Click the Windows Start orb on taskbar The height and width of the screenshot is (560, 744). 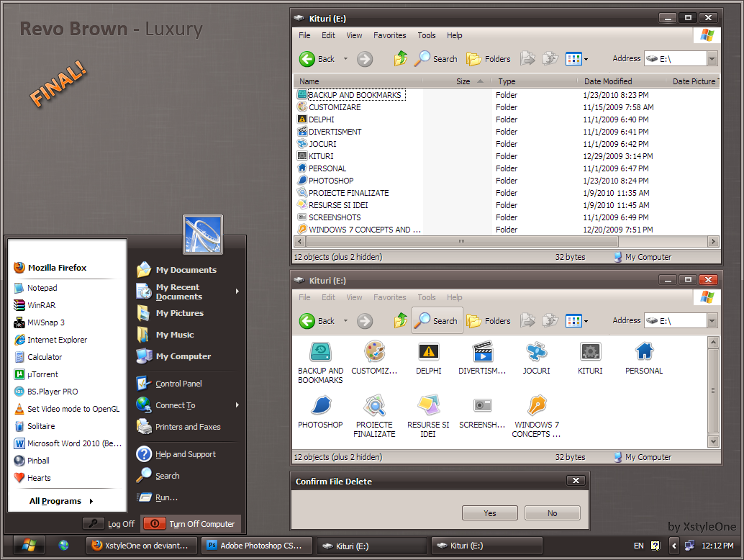click(29, 545)
